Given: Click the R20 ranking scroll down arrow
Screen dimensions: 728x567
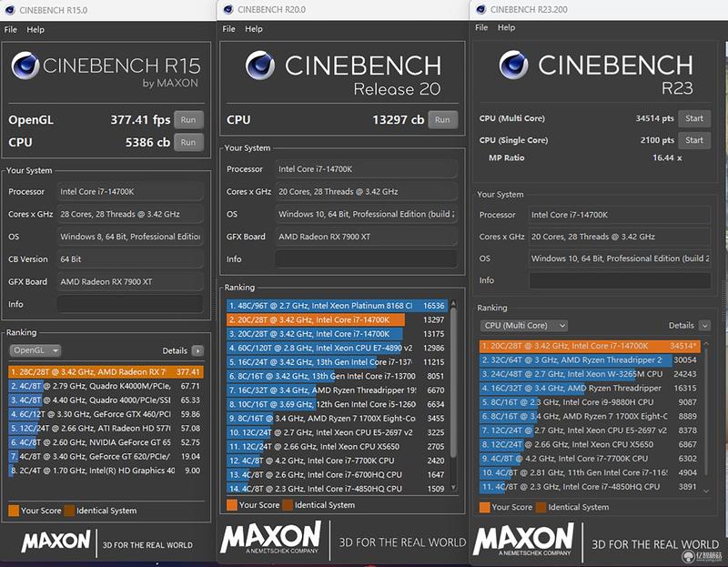Looking at the screenshot, I should click(453, 488).
